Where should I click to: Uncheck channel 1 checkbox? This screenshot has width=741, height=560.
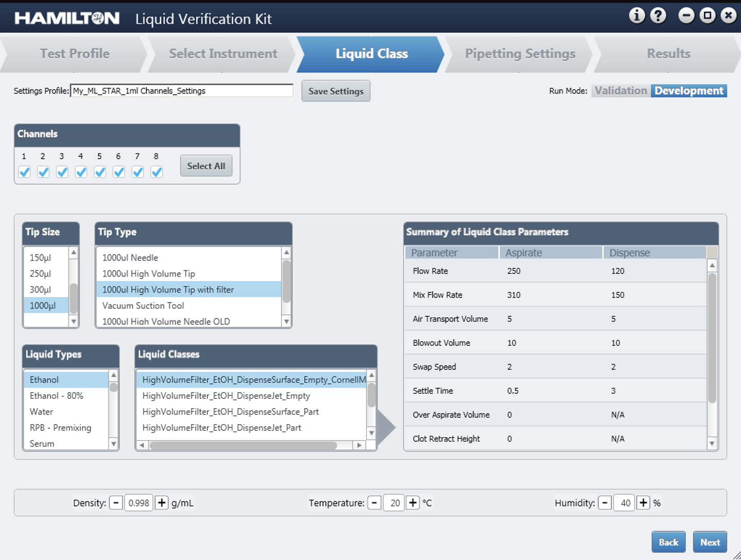[x=24, y=172]
